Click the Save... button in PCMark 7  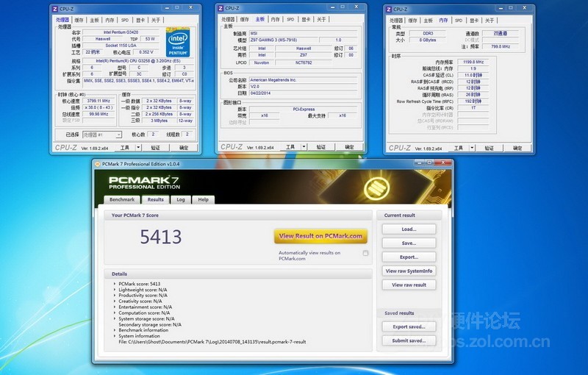pos(409,243)
